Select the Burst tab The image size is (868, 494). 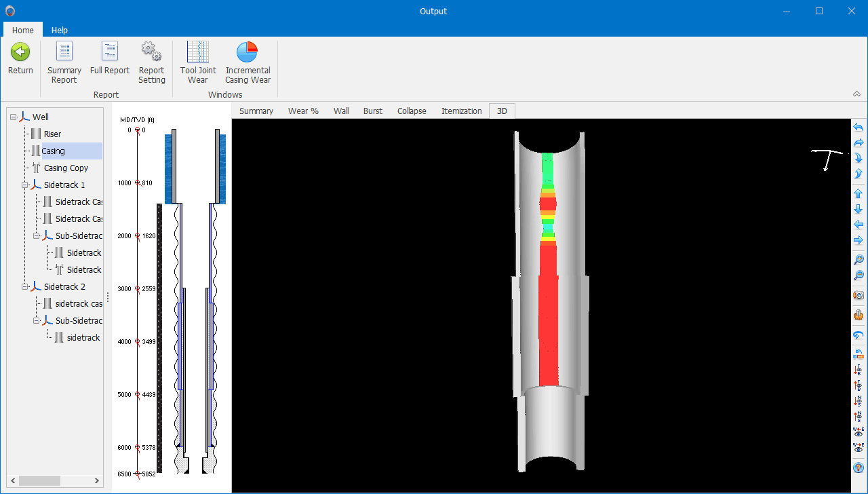click(372, 111)
